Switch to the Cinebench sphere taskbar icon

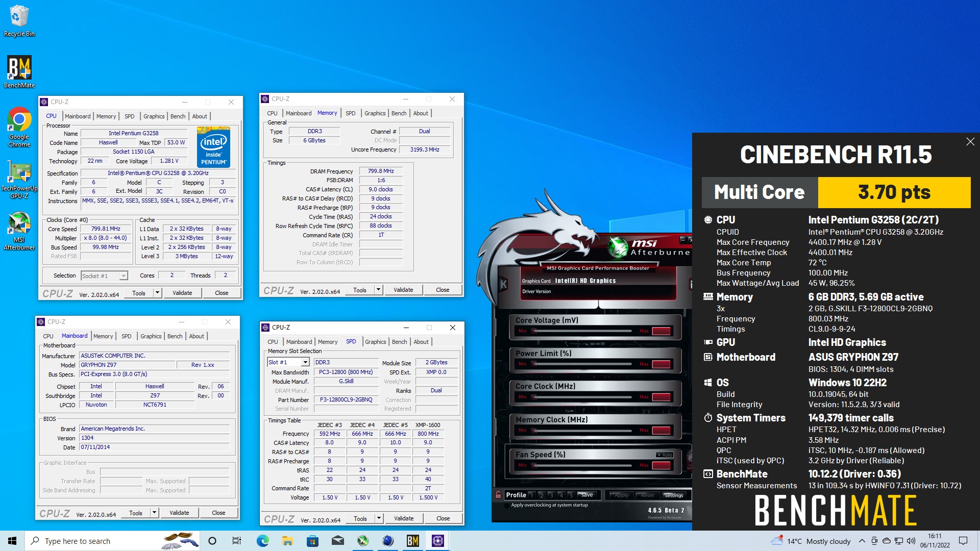[388, 541]
